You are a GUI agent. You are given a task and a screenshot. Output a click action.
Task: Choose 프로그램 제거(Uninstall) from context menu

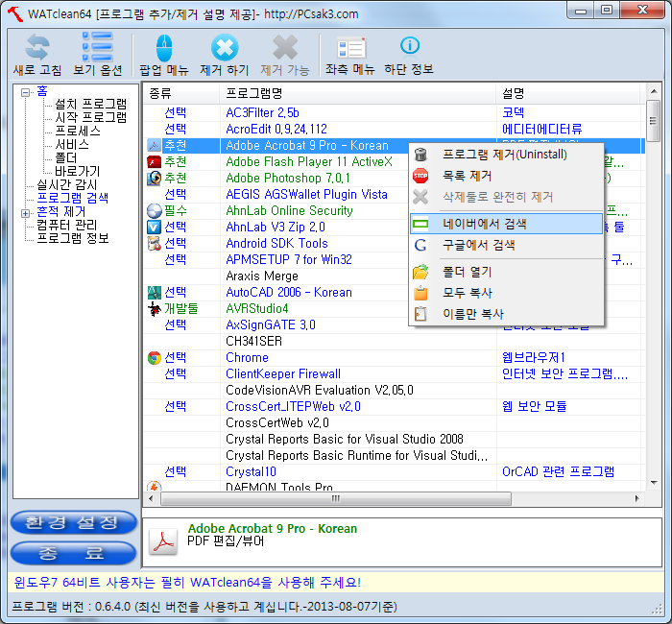click(507, 155)
